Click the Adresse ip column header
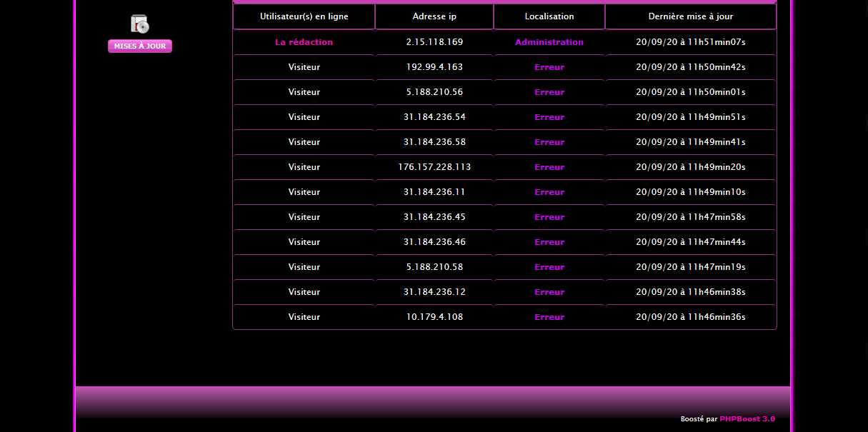Image resolution: width=868 pixels, height=432 pixels. [x=434, y=16]
